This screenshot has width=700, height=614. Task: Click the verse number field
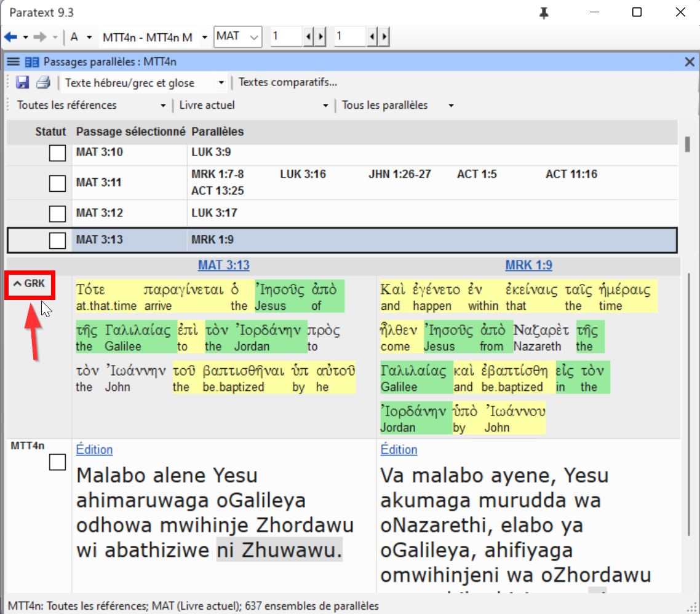click(x=351, y=37)
